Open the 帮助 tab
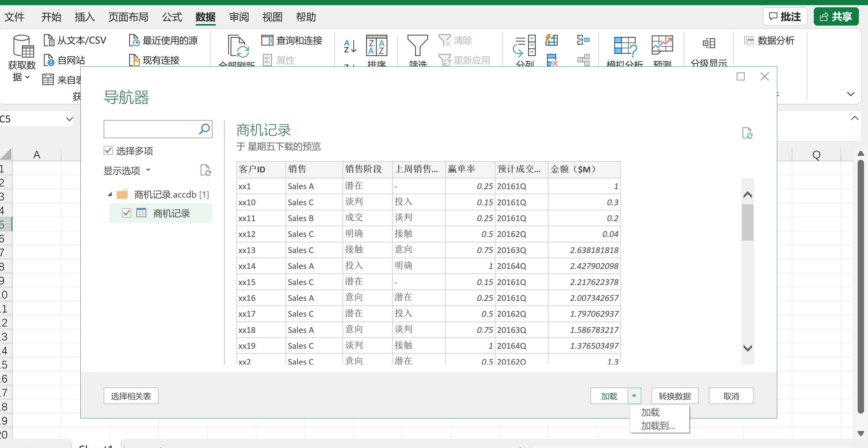 click(x=305, y=17)
